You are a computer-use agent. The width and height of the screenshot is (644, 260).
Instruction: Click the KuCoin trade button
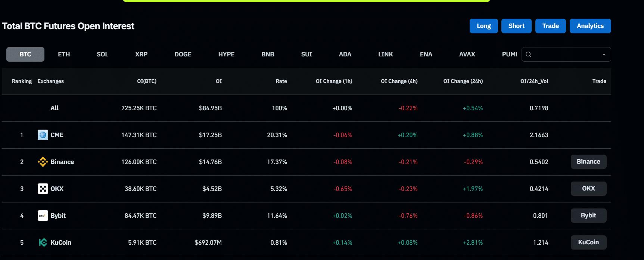(588, 242)
